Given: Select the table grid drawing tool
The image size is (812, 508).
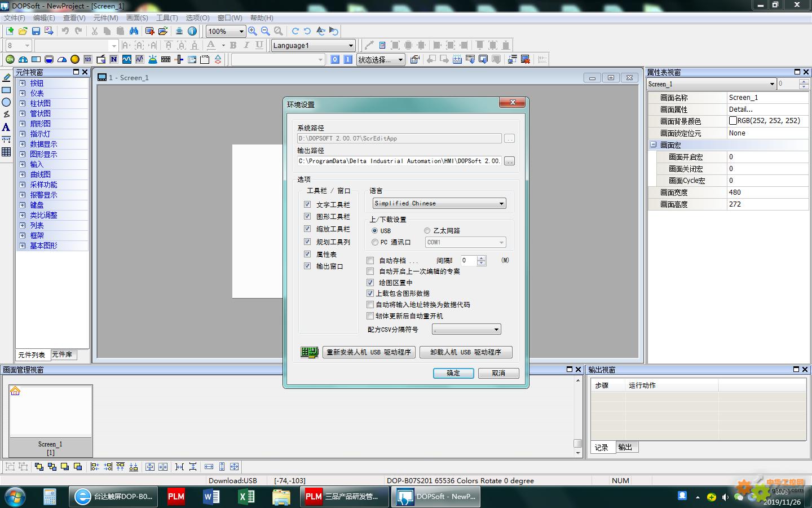Looking at the screenshot, I should 6,152.
